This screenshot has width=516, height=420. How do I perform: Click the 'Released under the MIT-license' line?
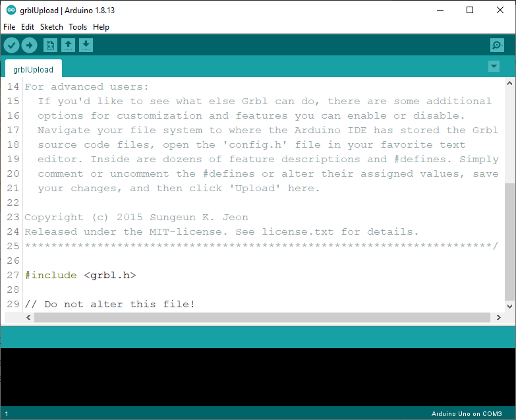221,231
